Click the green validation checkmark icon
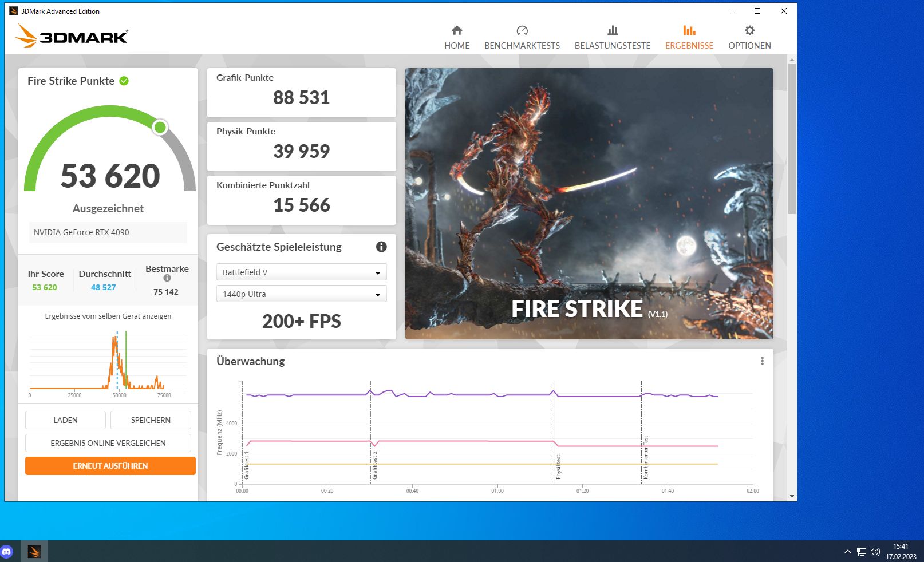The width and height of the screenshot is (924, 562). (x=124, y=81)
